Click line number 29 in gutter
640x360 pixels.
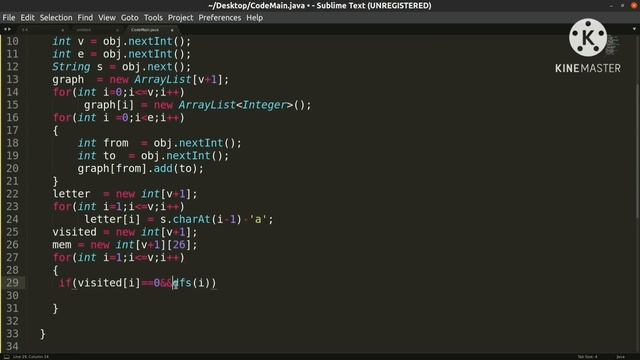12,282
